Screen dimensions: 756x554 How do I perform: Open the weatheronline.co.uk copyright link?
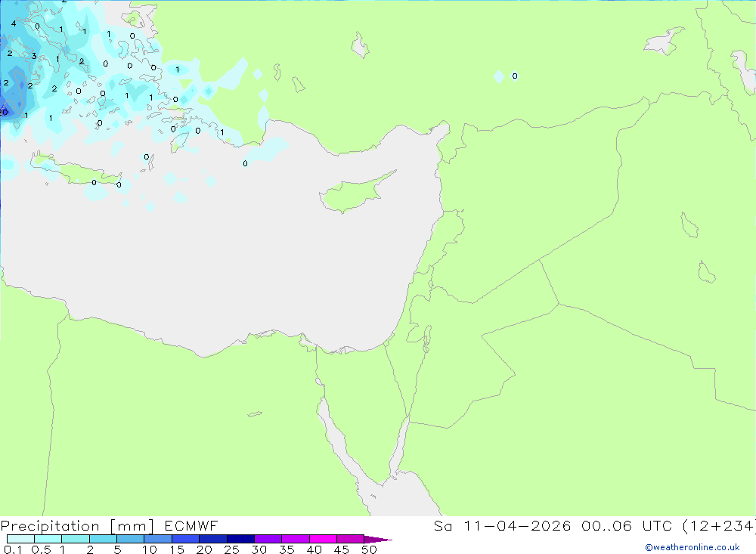click(x=692, y=547)
